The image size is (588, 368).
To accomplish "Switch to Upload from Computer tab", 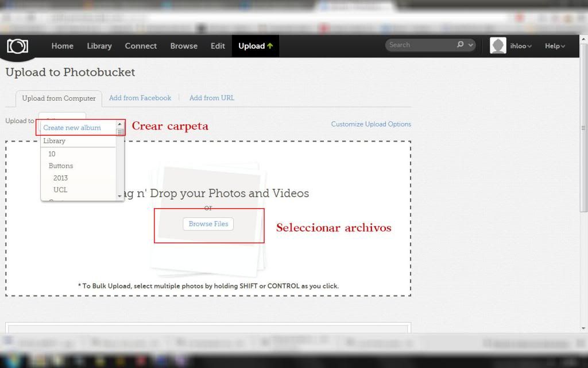I will tap(59, 98).
